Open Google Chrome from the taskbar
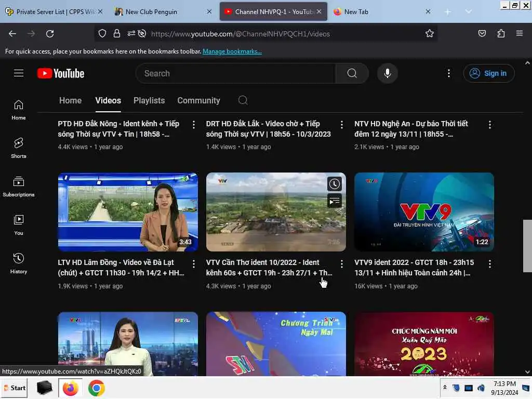This screenshot has height=399, width=532. pyautogui.click(x=96, y=388)
